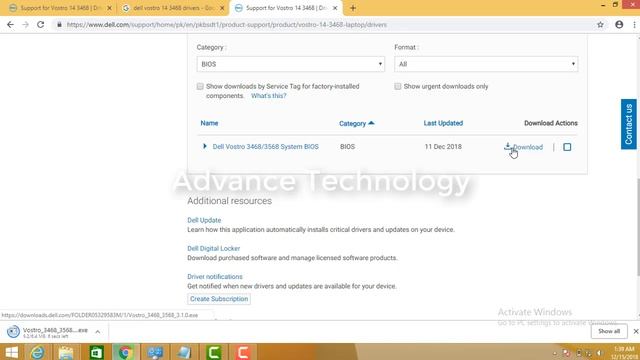
Task: Open Dell Vostro 3468/3568 System BIOS link
Action: tap(266, 147)
